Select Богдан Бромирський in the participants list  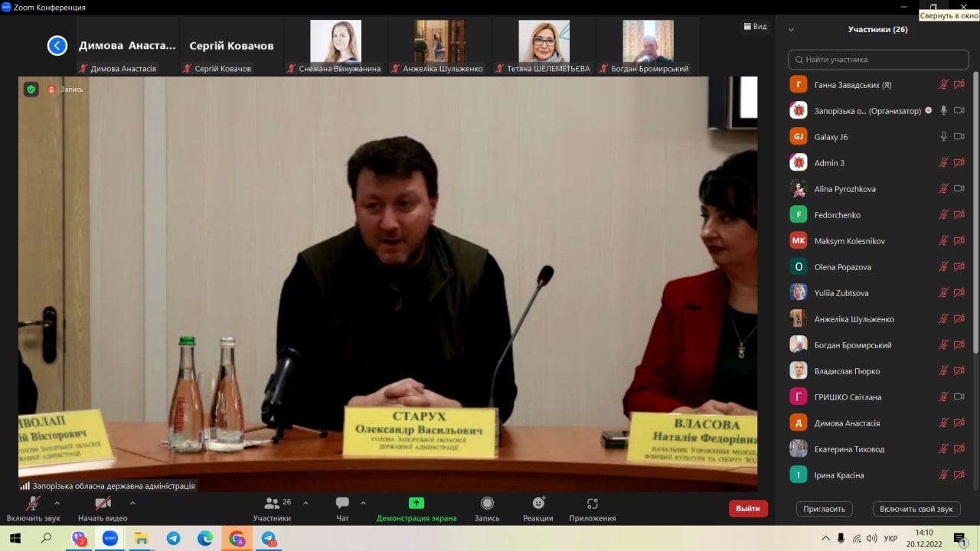(877, 345)
